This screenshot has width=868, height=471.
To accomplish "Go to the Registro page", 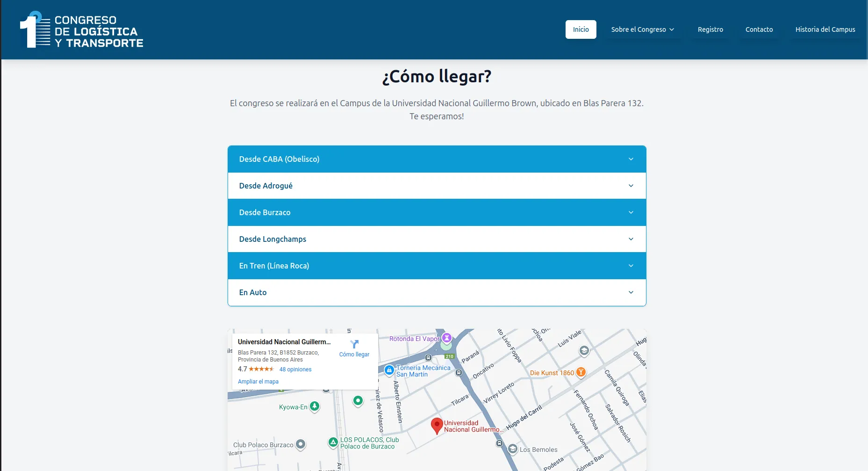I will pyautogui.click(x=710, y=29).
